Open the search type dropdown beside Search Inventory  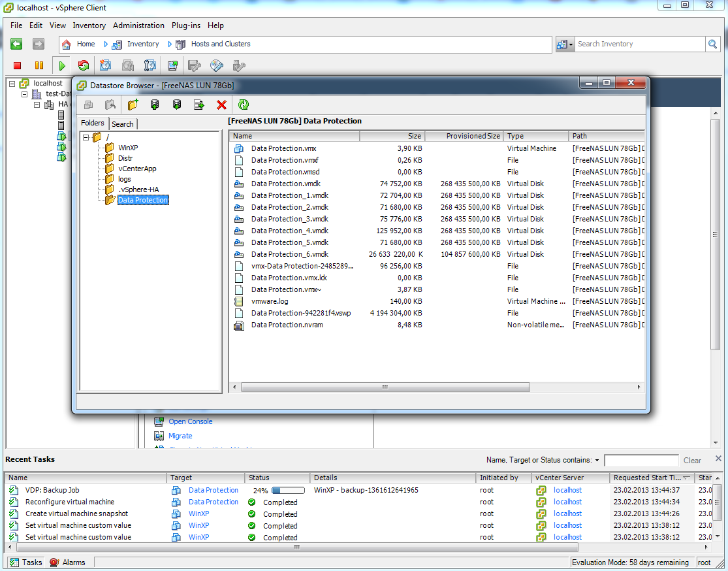click(565, 44)
